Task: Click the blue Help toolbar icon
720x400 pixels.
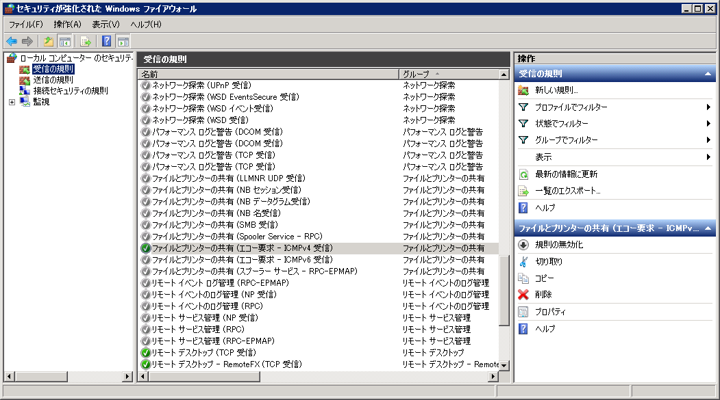Action: pos(107,42)
